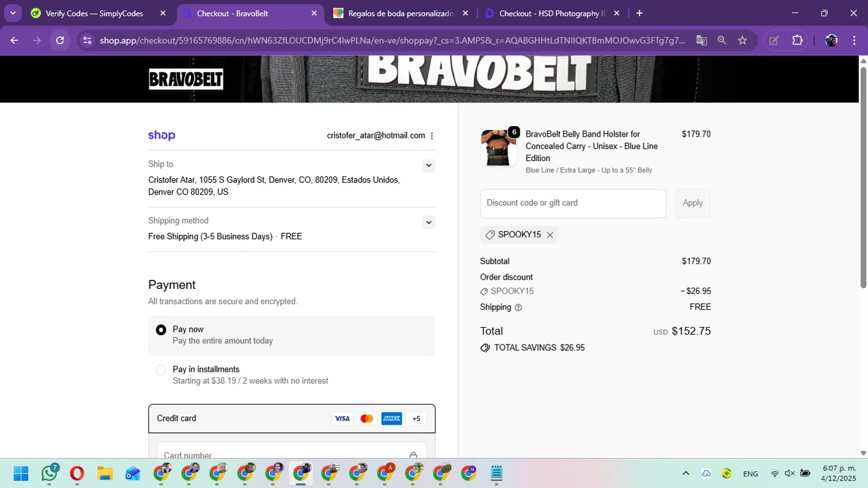
Task: Click the $152.75 total amount
Action: point(691,331)
